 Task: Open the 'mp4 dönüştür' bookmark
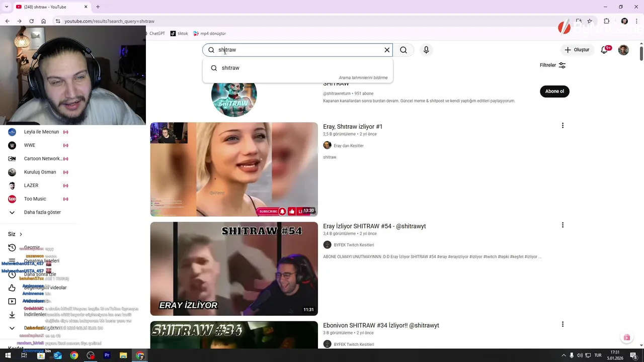209,33
